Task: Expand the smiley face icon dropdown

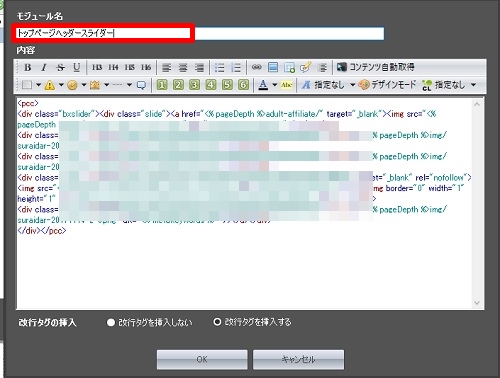Action: point(84,85)
